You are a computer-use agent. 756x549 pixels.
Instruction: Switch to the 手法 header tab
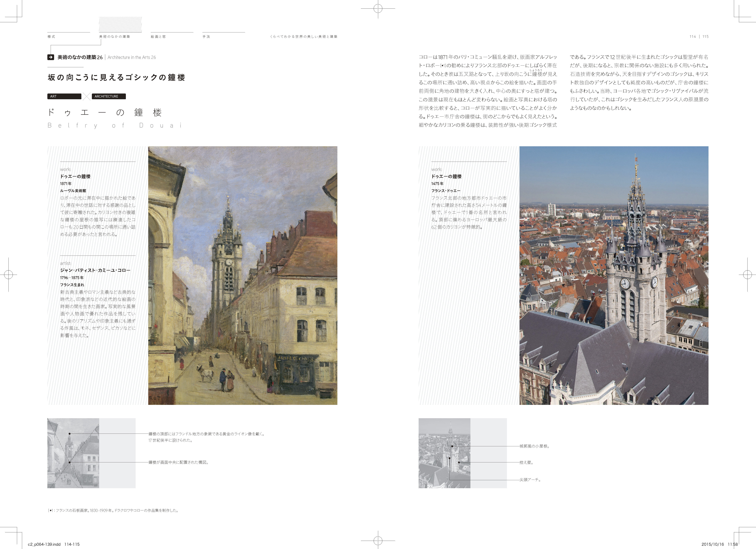click(206, 37)
